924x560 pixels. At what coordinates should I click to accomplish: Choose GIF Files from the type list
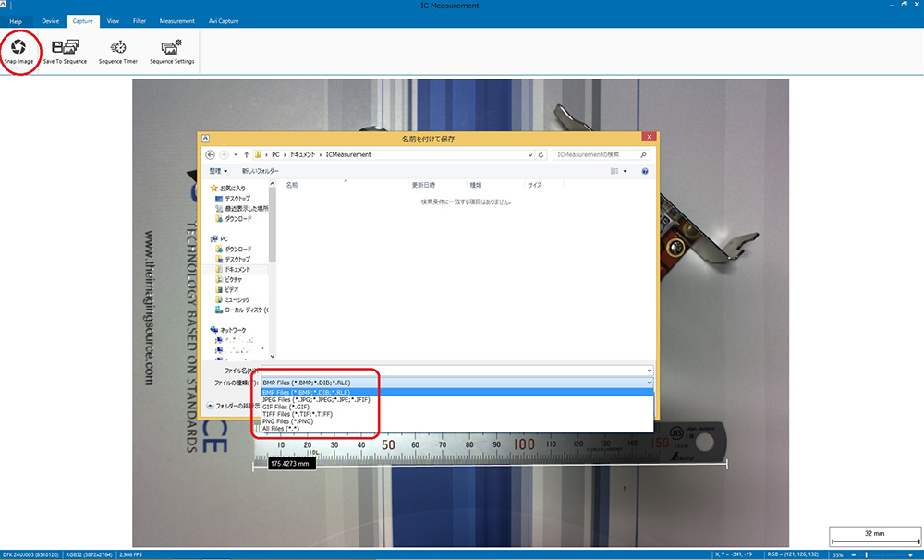(x=457, y=407)
